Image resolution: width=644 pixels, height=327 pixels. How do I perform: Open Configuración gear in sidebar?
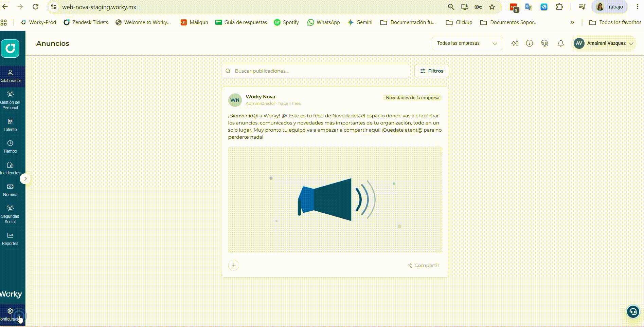coord(10,314)
